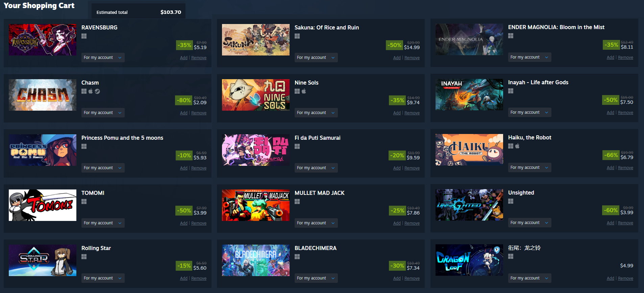The height and width of the screenshot is (293, 644).
Task: Open the 'For my account' dropdown for RAVENSBURG
Action: click(x=103, y=58)
